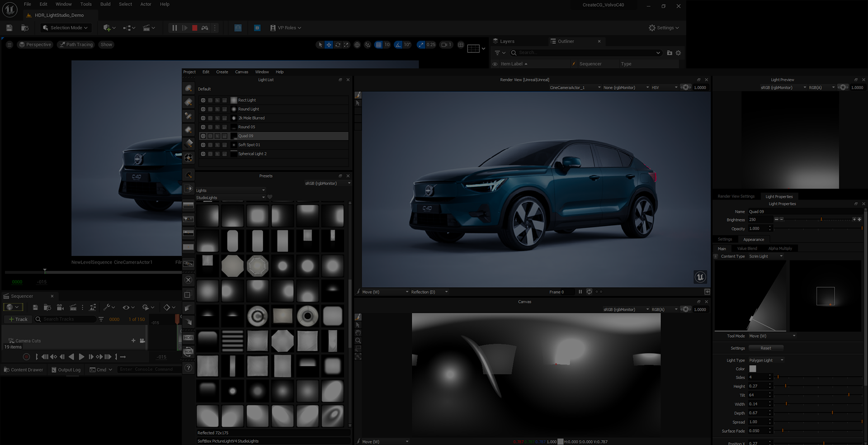Click the HDR button in the light toolbar
The height and width of the screenshot is (445, 868).
(189, 338)
